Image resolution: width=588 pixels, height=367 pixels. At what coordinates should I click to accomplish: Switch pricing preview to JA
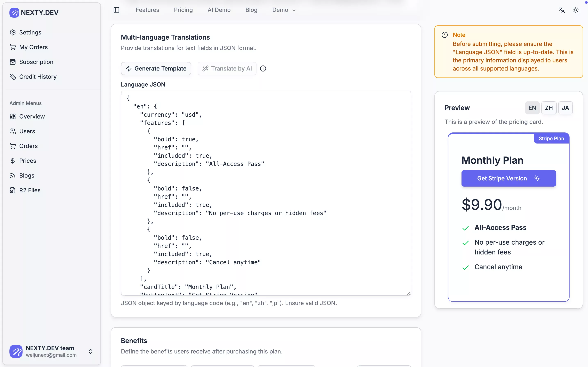pos(565,108)
